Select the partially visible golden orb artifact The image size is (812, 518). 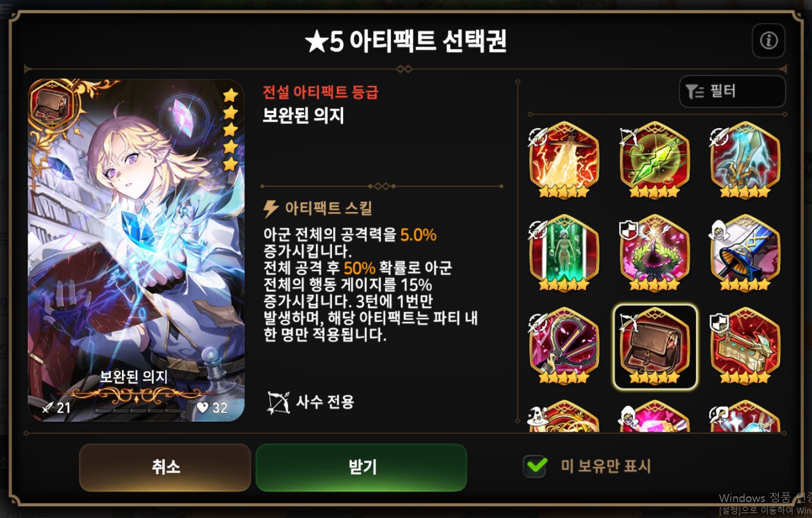pos(564,417)
